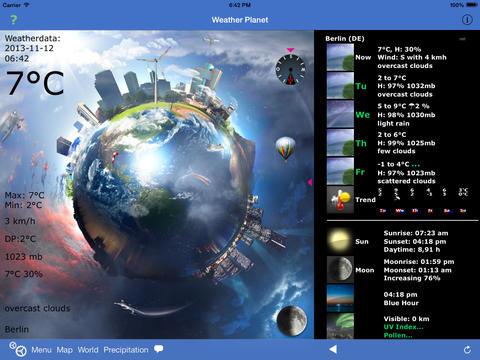
Task: Open the speech bubble comment icon
Action: [159, 349]
